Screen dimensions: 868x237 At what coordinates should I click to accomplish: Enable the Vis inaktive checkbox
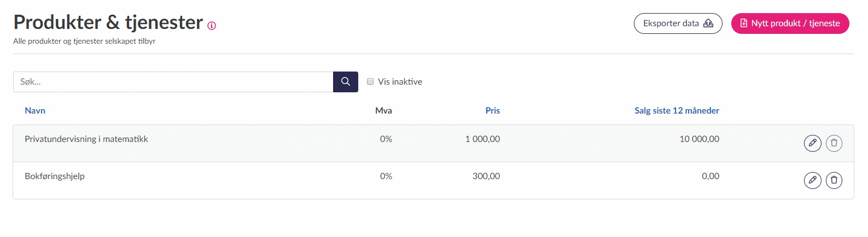(370, 81)
